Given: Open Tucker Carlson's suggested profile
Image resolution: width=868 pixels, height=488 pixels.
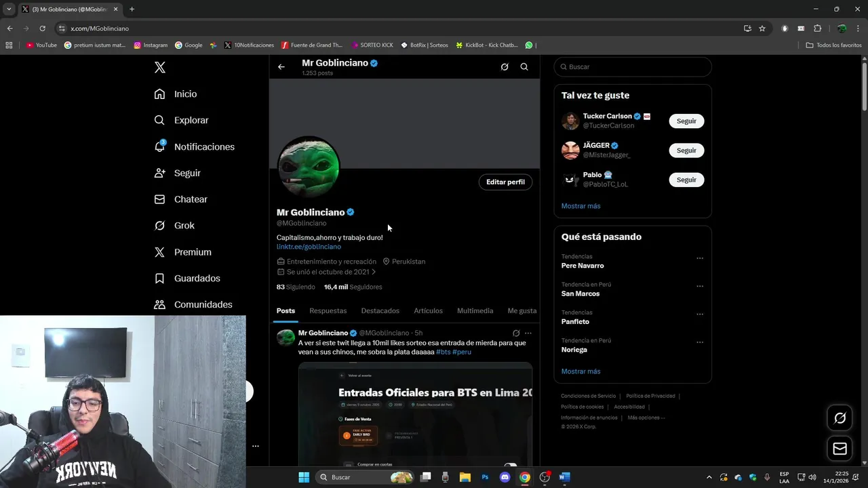Looking at the screenshot, I should click(607, 116).
